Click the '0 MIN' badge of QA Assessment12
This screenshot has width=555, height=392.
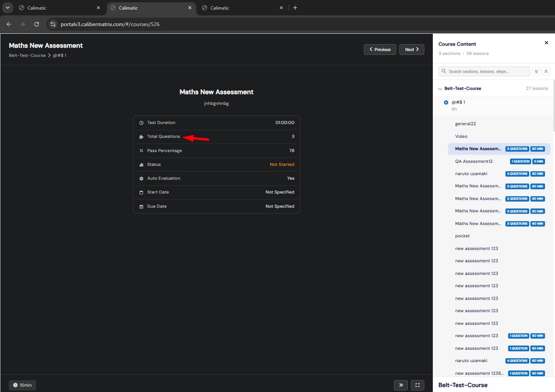(x=538, y=161)
